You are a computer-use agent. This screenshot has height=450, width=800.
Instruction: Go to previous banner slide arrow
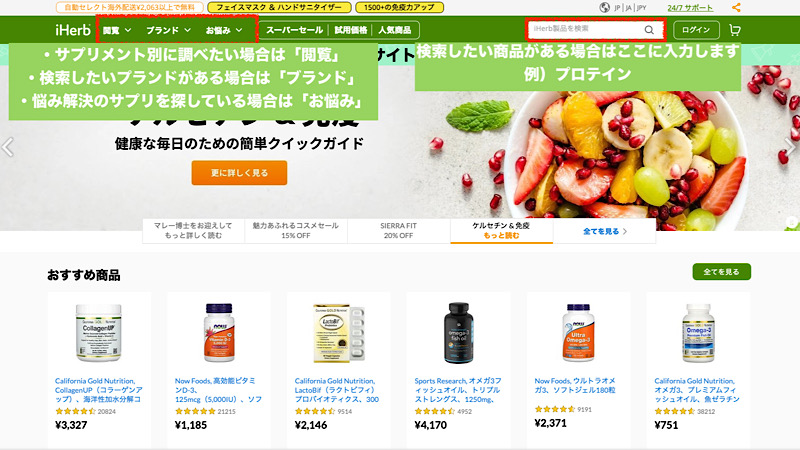(8, 147)
